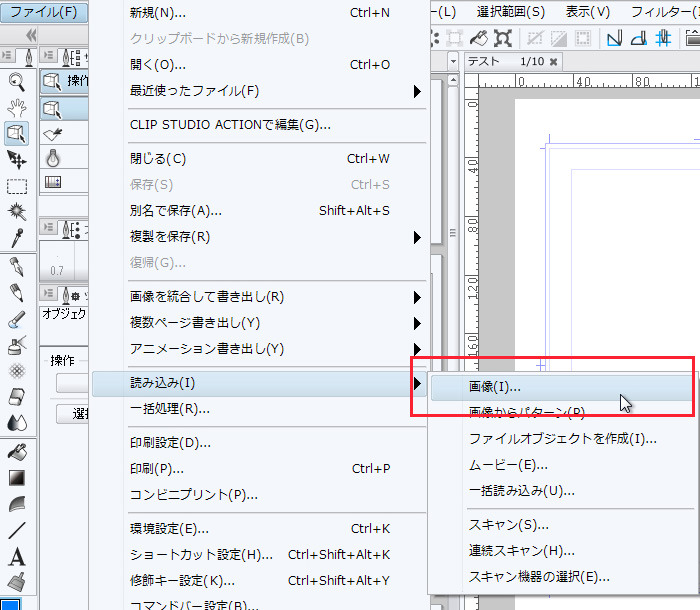Toggle snap to special ruler icon
Viewport: 700px width, 610px height.
point(639,38)
